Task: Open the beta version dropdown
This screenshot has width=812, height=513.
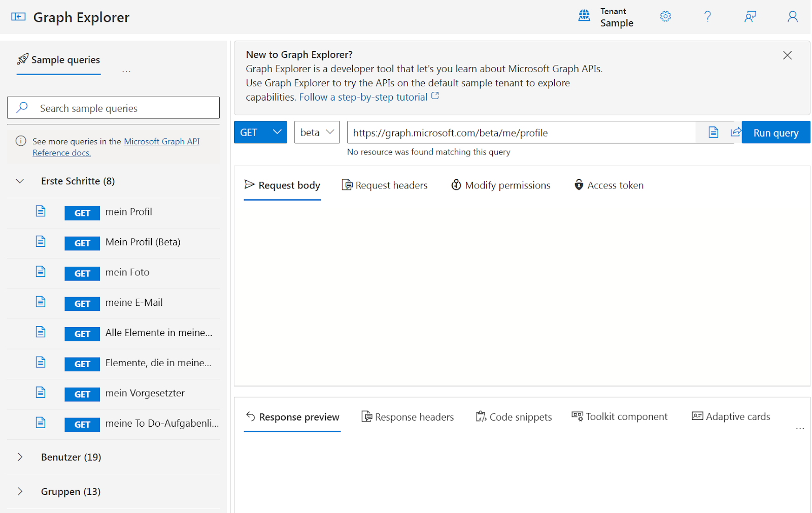Action: 317,132
